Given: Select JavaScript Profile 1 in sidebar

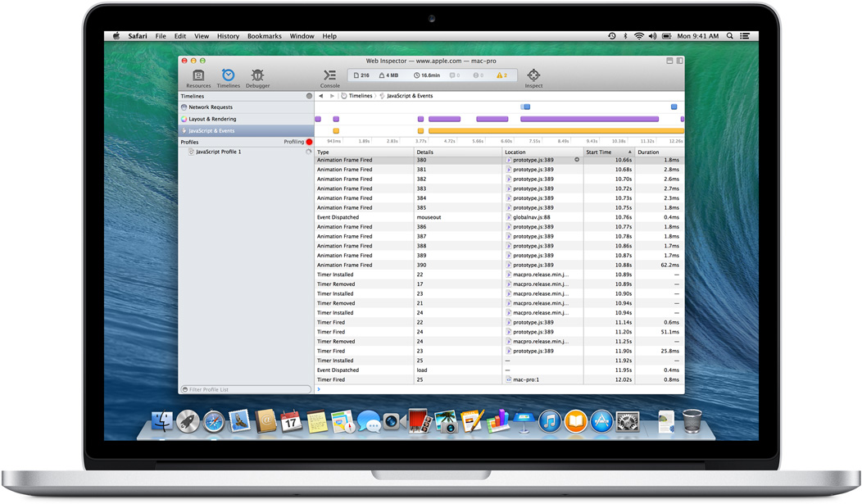Looking at the screenshot, I should coord(218,152).
